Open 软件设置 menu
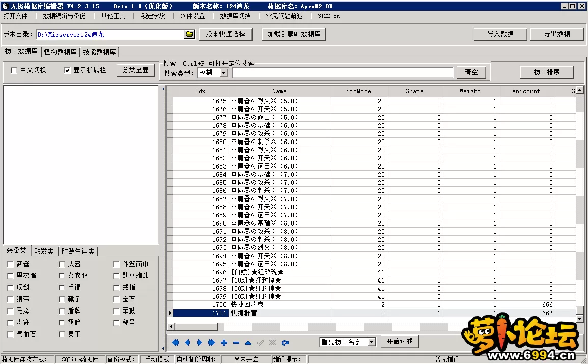Screen dimensions: 588x364 [x=192, y=16]
